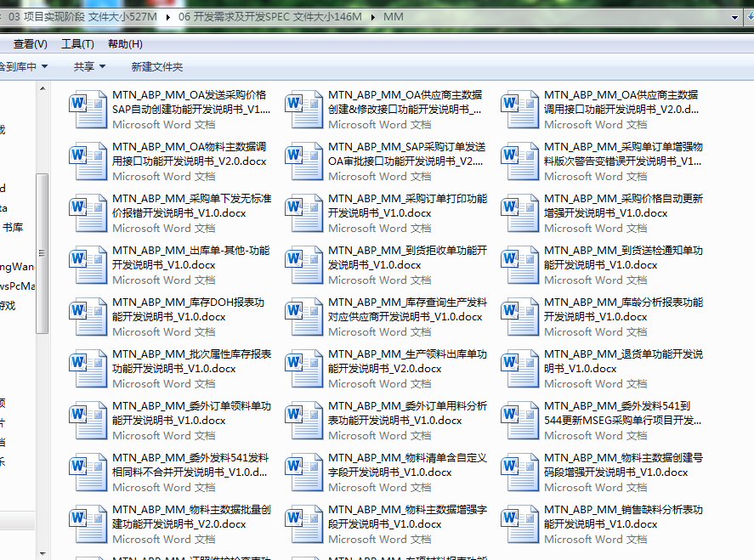Select file name 采购订单打印功能开发说明书_V1.0.docx
This screenshot has width=754, height=560.
click(x=407, y=206)
